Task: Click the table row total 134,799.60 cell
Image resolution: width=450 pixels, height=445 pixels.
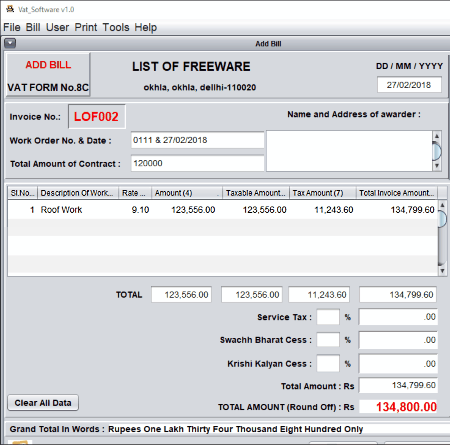Action: pyautogui.click(x=397, y=210)
